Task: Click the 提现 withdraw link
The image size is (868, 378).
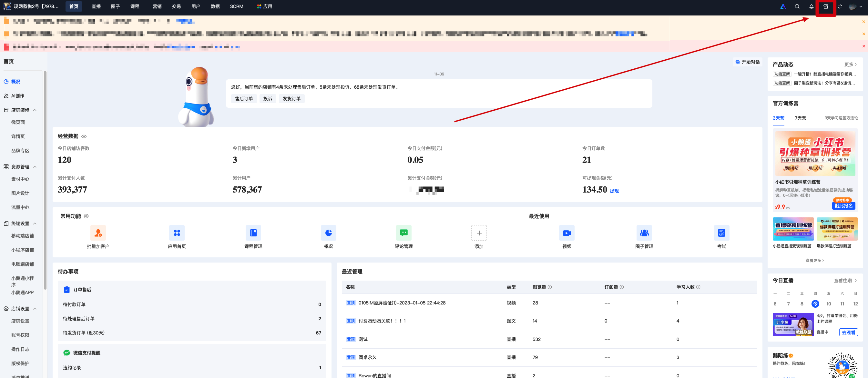Action: [614, 191]
